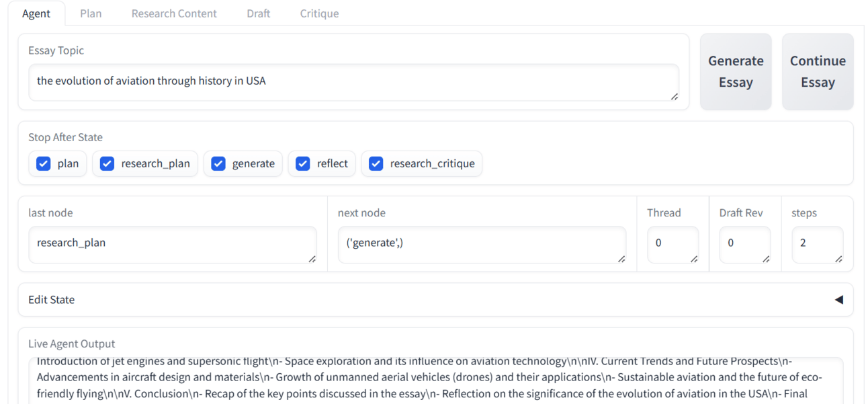Grab the Essay Topic resize handle
The width and height of the screenshot is (868, 404).
tap(674, 97)
